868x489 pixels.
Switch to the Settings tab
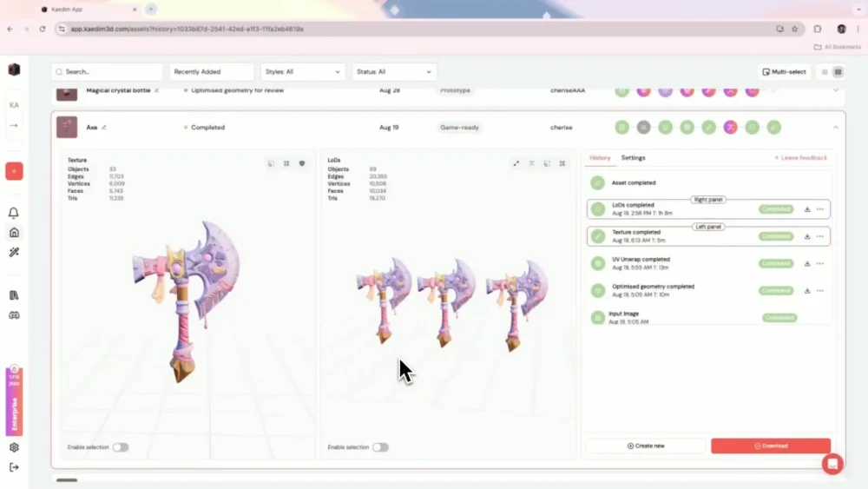pyautogui.click(x=633, y=158)
